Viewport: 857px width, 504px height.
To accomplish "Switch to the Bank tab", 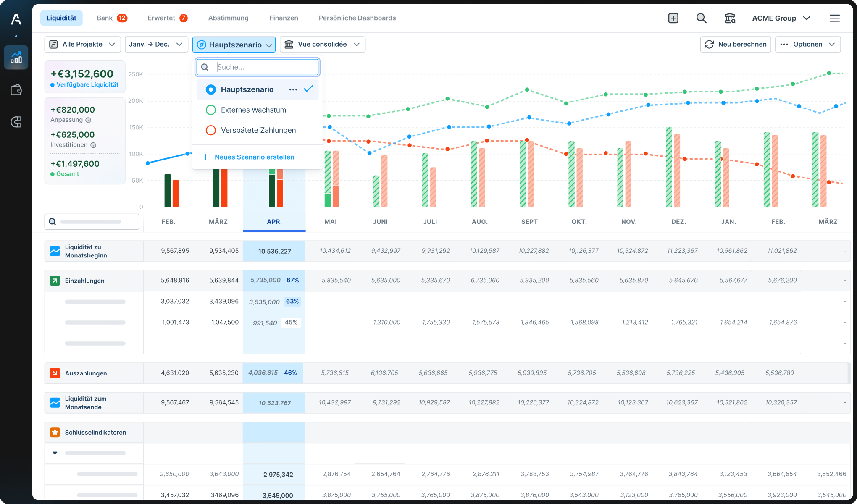I will pos(111,18).
